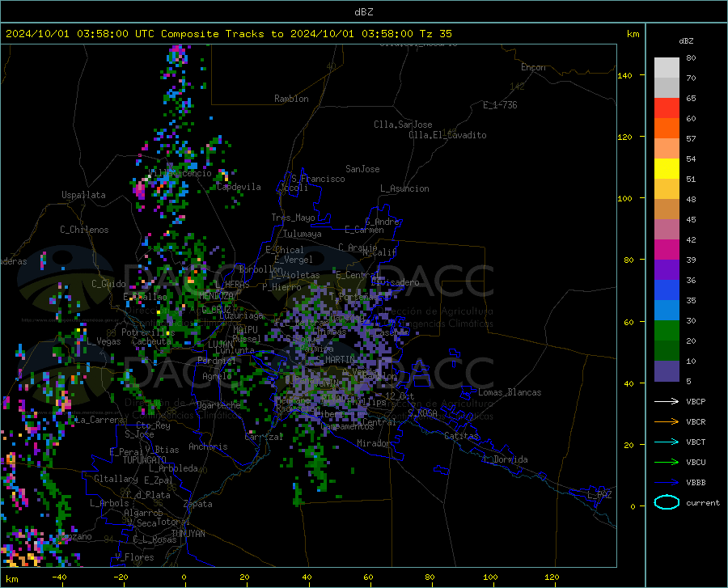728x588 pixels.
Task: Click the 'Zapata' map label
Action: tap(198, 504)
